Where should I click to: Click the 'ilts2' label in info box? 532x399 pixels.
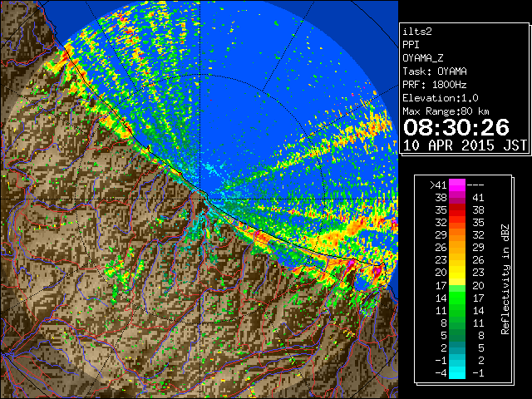tap(417, 32)
